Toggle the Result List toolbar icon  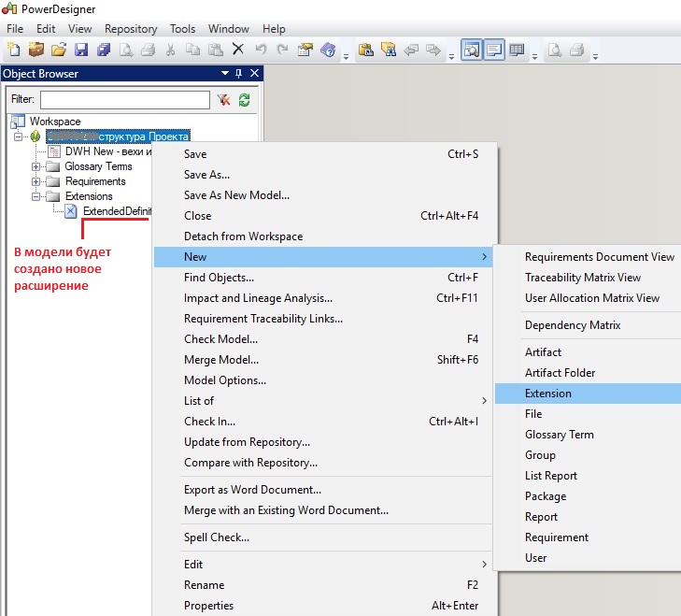click(x=517, y=50)
